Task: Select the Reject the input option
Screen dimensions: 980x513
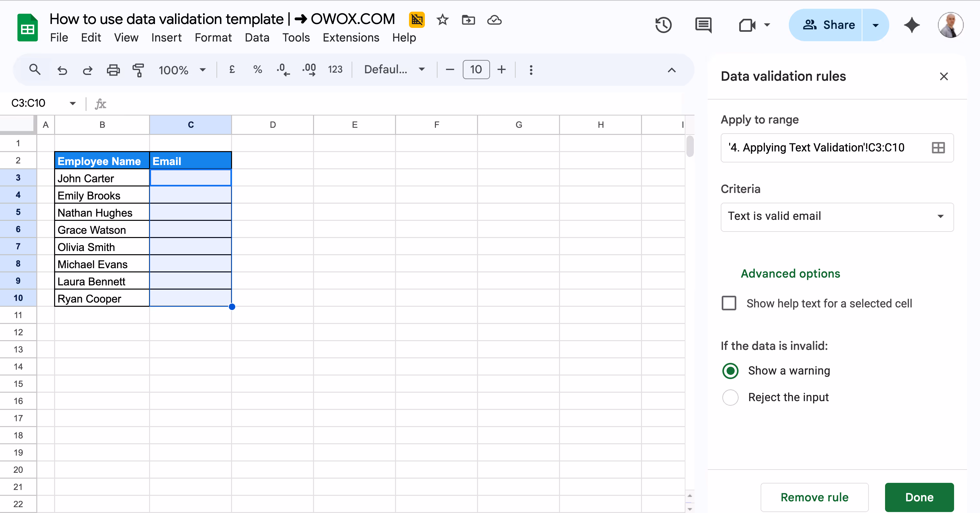Action: click(x=730, y=397)
